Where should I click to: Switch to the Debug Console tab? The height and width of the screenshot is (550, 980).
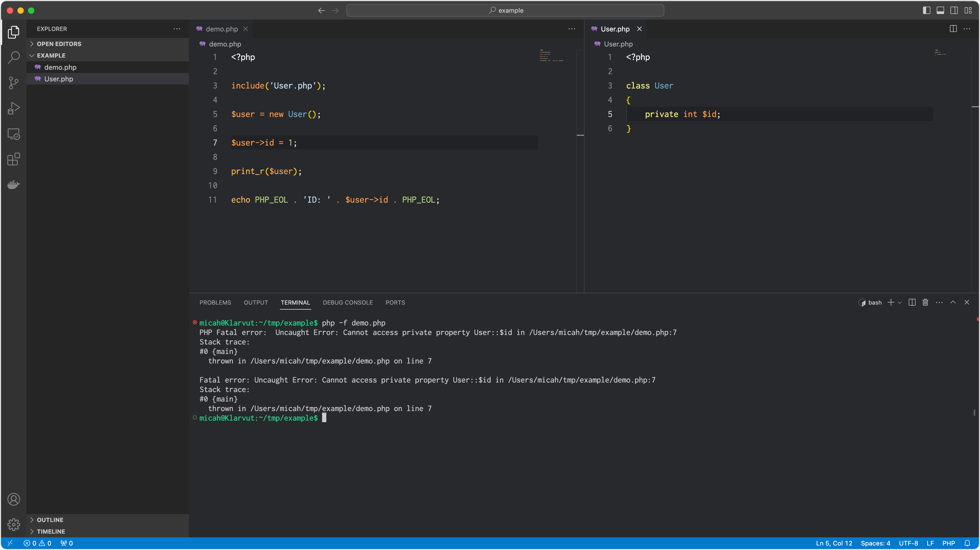(347, 302)
